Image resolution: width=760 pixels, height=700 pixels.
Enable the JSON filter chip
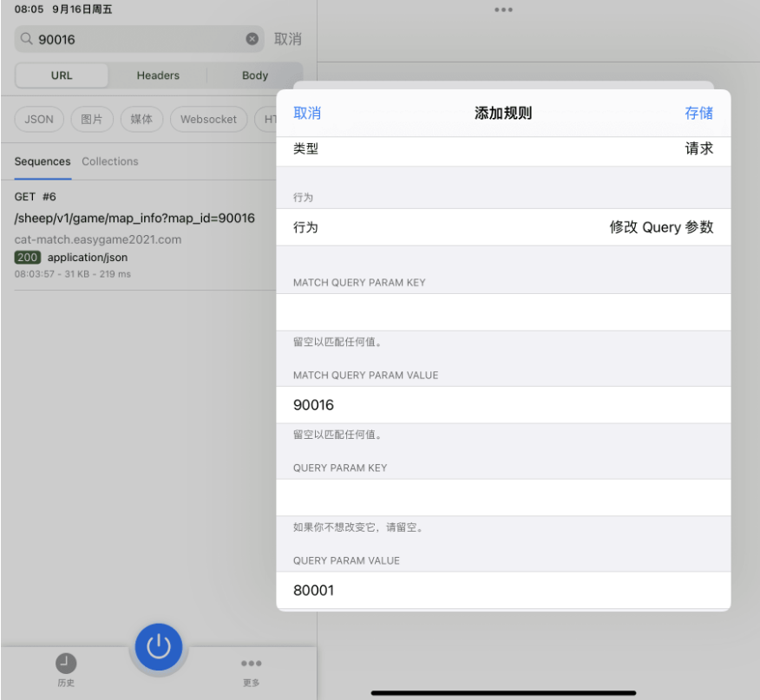[38, 119]
